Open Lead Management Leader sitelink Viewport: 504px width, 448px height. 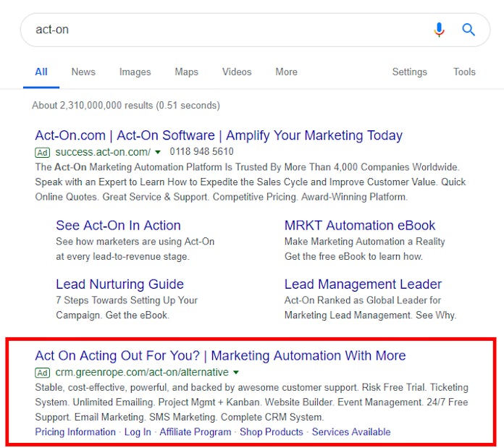click(363, 284)
